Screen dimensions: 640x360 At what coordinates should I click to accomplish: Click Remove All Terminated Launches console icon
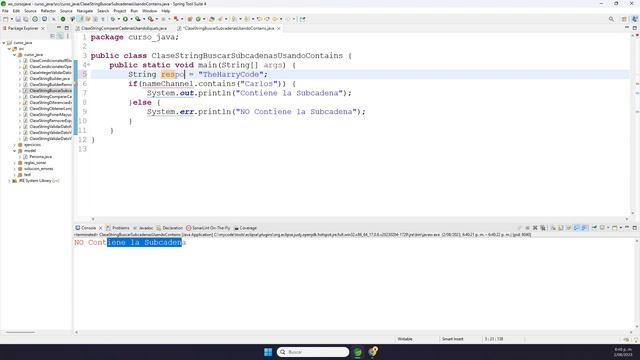543,228
